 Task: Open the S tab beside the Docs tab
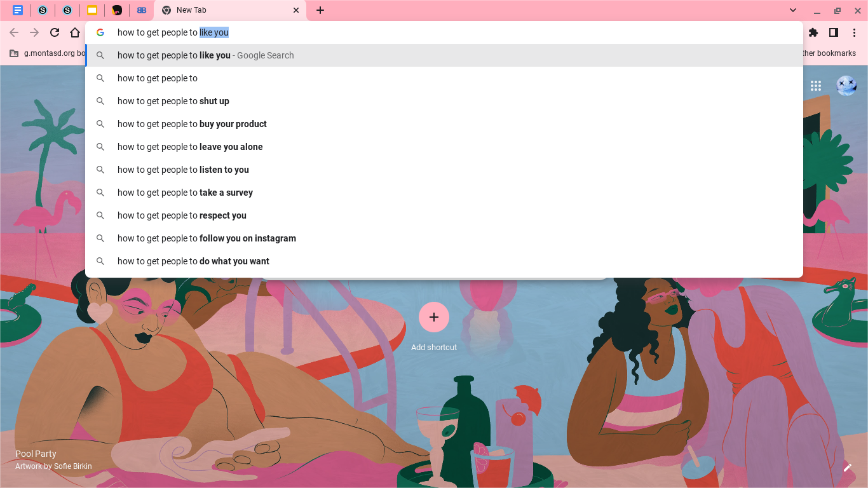43,10
